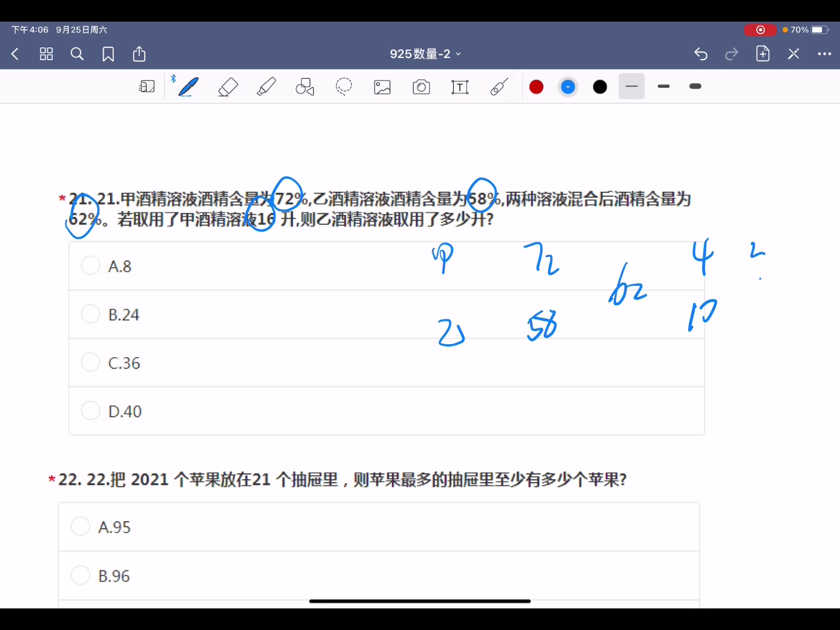The height and width of the screenshot is (630, 840).
Task: Select answer A.95 for question 22
Action: tap(379, 527)
